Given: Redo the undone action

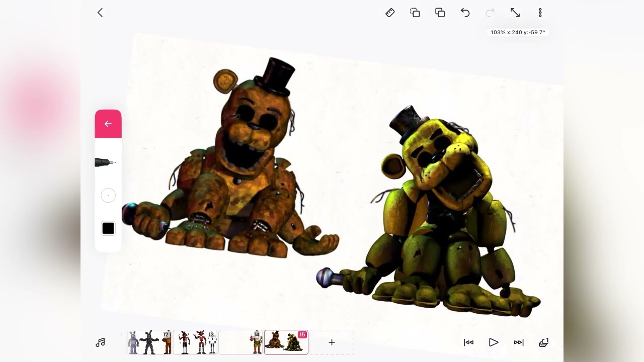Looking at the screenshot, I should pyautogui.click(x=490, y=13).
